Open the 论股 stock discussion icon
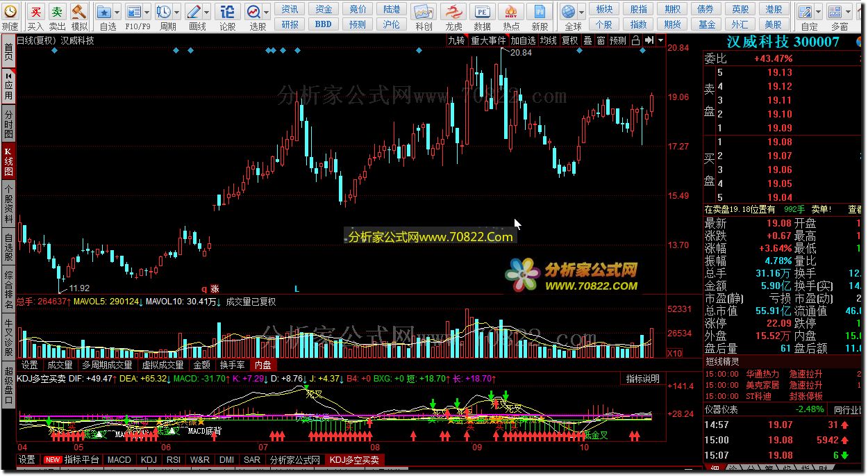The width and height of the screenshot is (868, 476). (x=227, y=12)
